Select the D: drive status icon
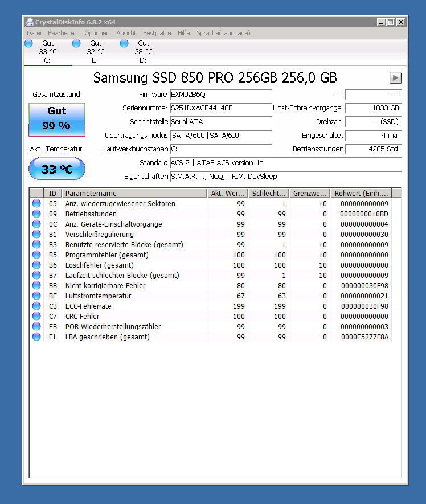426x504 pixels. 124,43
